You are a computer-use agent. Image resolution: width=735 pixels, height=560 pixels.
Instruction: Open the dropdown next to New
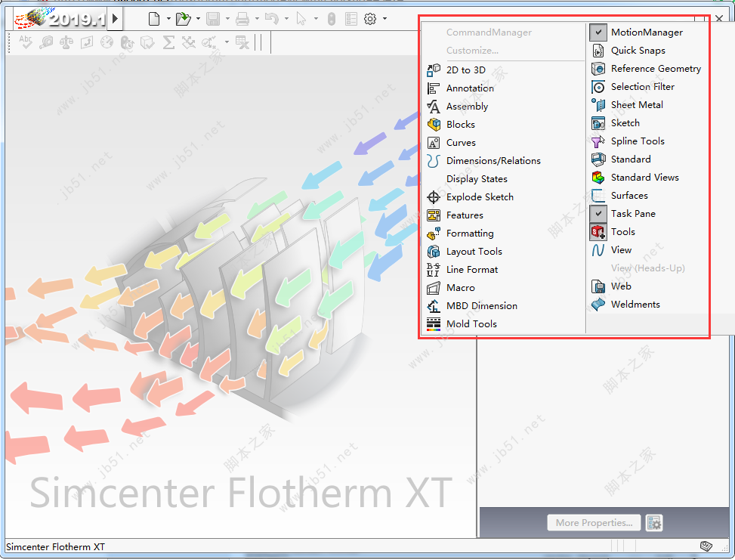point(168,18)
